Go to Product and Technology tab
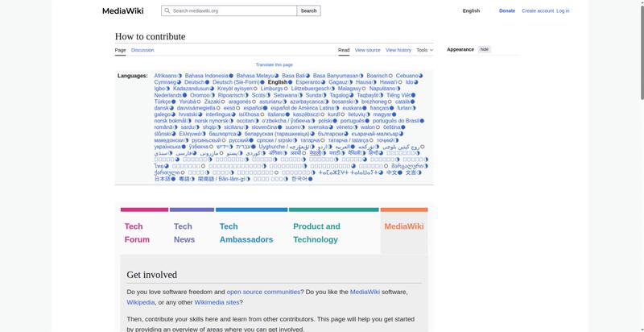The image size is (644, 332). 316,233
